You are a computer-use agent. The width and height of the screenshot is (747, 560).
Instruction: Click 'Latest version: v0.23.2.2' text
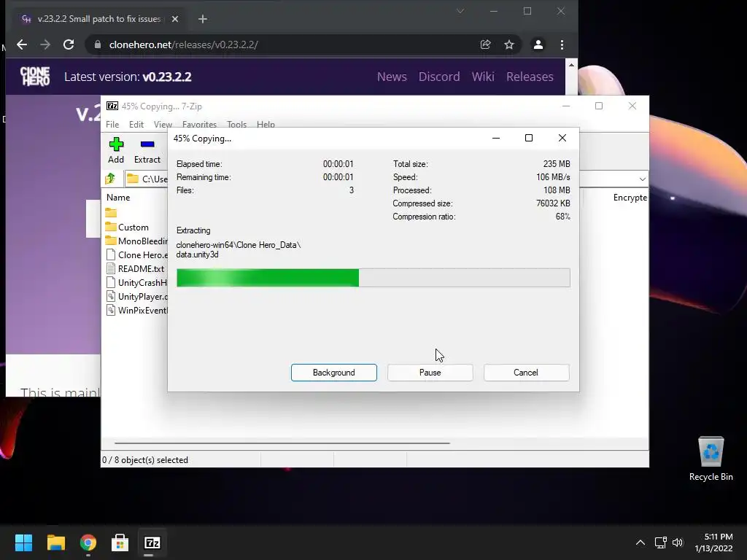(128, 77)
